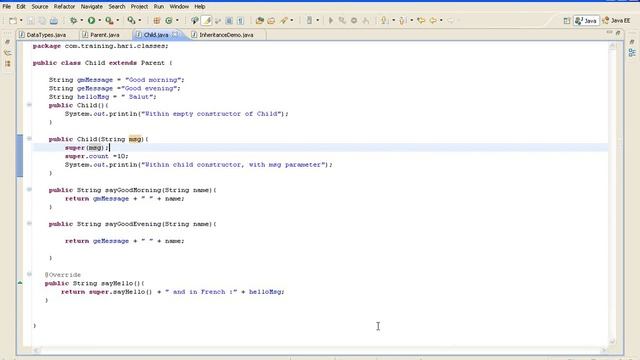
Task: Switch to the Java perspective
Action: coord(586,20)
